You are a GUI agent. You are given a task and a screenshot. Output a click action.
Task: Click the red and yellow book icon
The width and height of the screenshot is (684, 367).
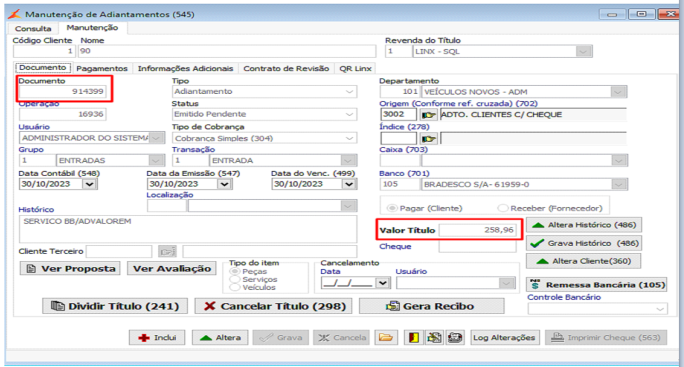tap(414, 337)
